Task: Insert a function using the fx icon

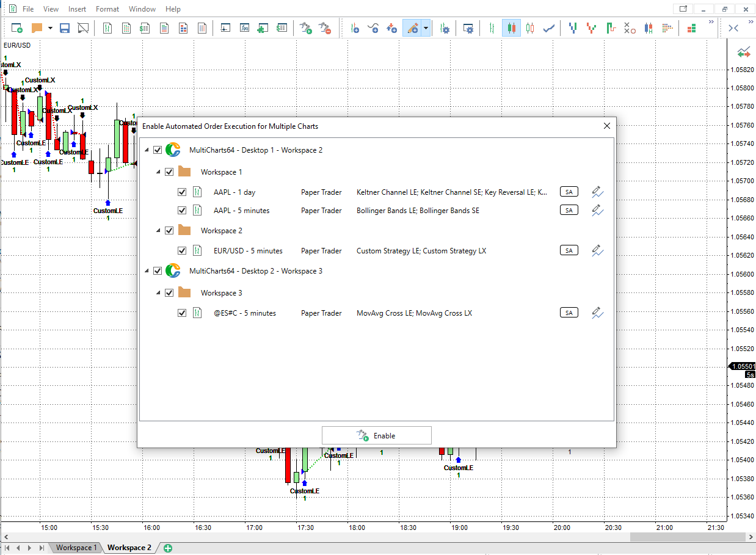Action: (x=244, y=27)
